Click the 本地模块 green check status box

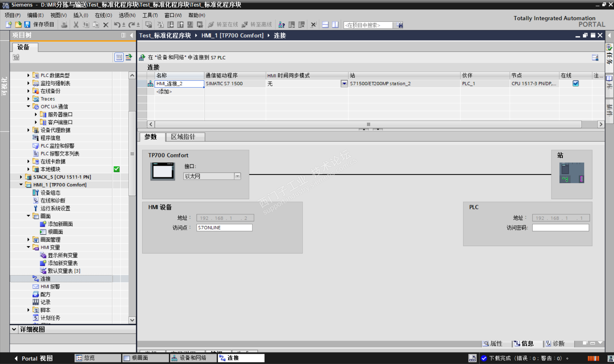tap(116, 169)
